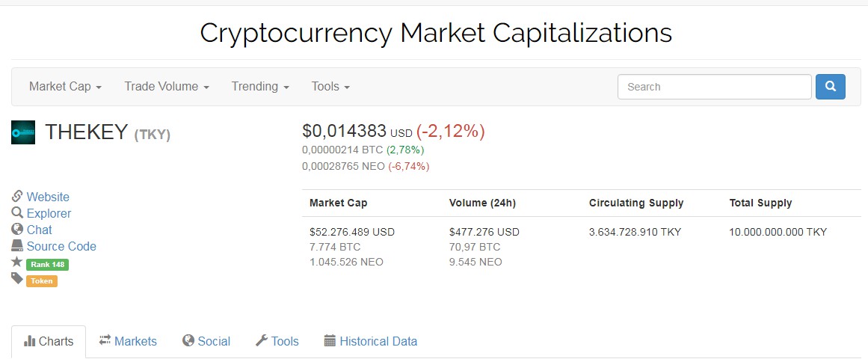Screen dimensions: 868x359
Task: Open the Website link
Action: (x=48, y=197)
